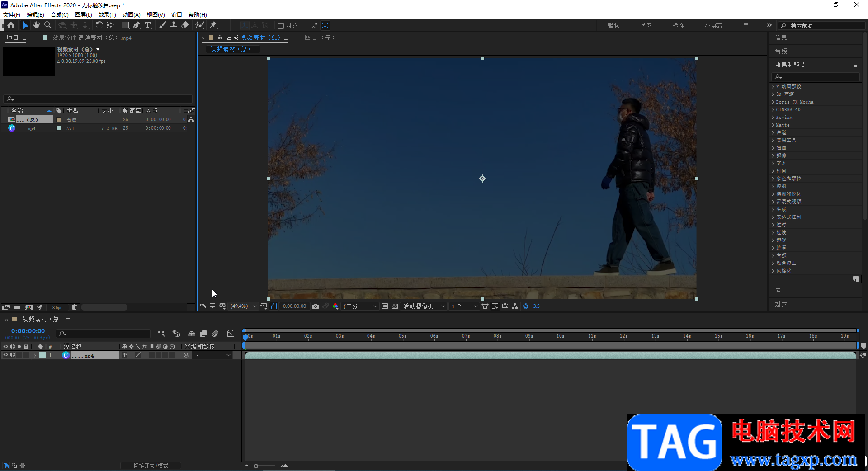Select the Puppet Pin tool
Image resolution: width=868 pixels, height=471 pixels.
pos(213,25)
